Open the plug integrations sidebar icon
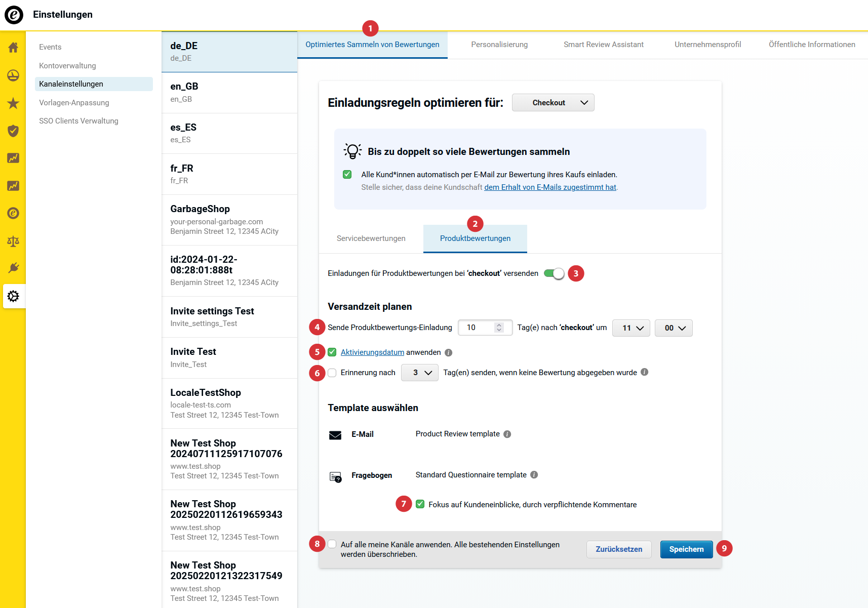The height and width of the screenshot is (608, 868). click(x=13, y=268)
